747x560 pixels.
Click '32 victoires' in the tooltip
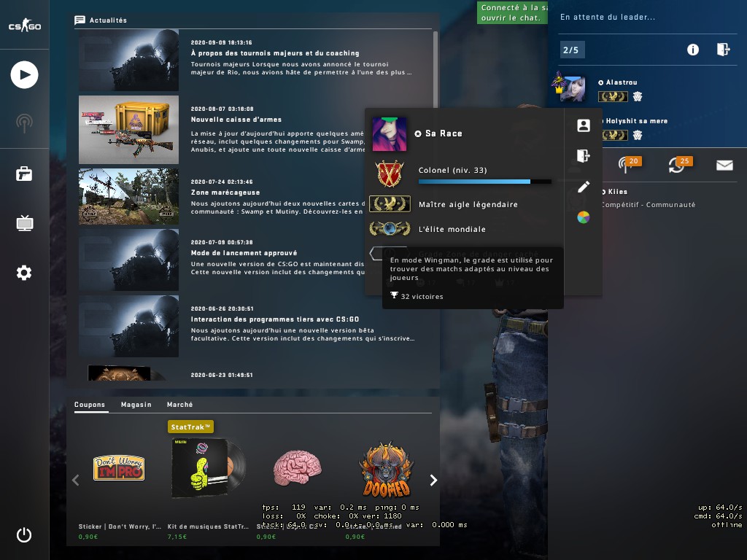pos(422,296)
